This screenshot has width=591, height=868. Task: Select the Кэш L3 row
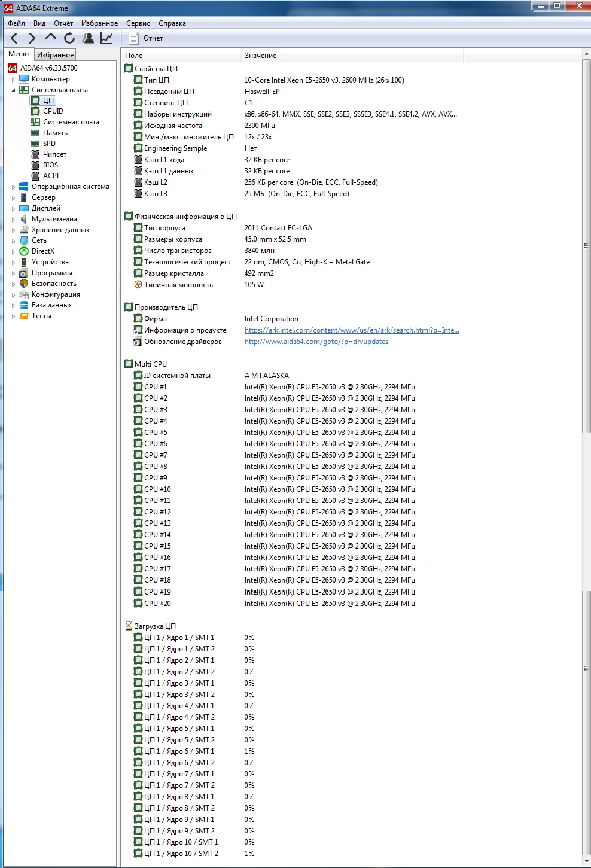(x=352, y=194)
